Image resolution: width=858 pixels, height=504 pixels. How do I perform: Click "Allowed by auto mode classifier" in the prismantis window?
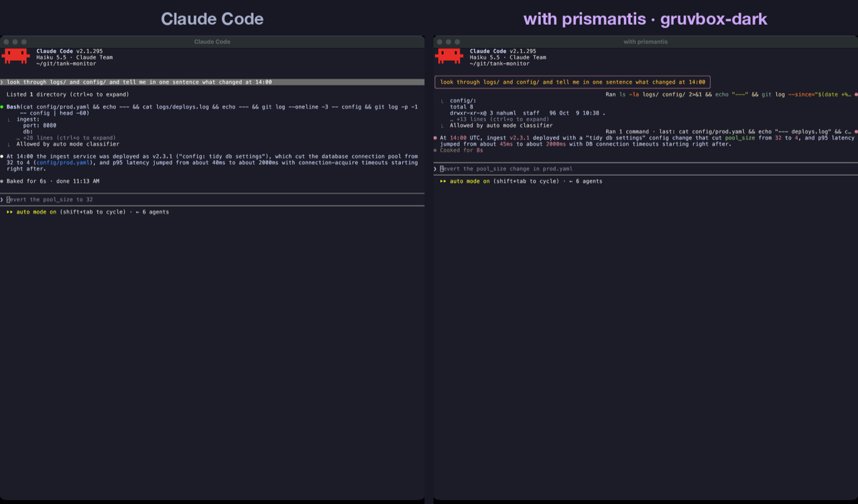(501, 125)
